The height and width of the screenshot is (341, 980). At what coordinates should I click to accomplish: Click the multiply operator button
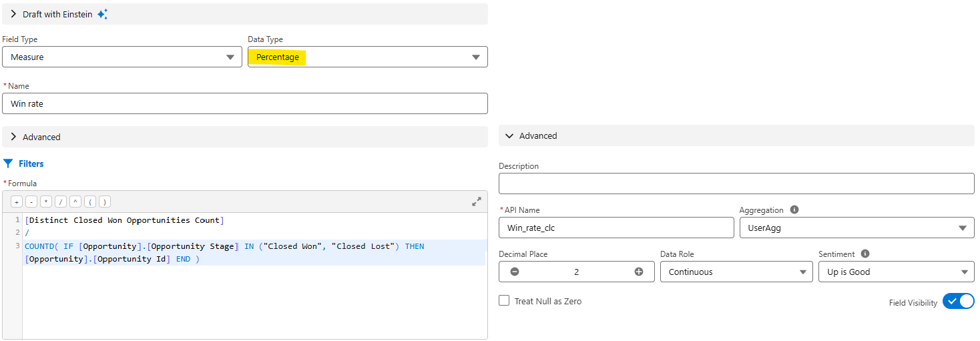[46, 202]
